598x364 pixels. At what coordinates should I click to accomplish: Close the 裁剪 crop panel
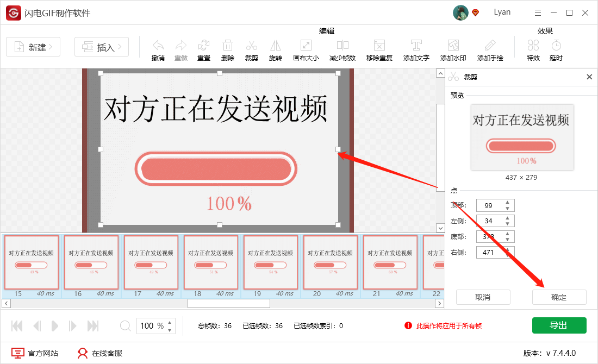(589, 77)
